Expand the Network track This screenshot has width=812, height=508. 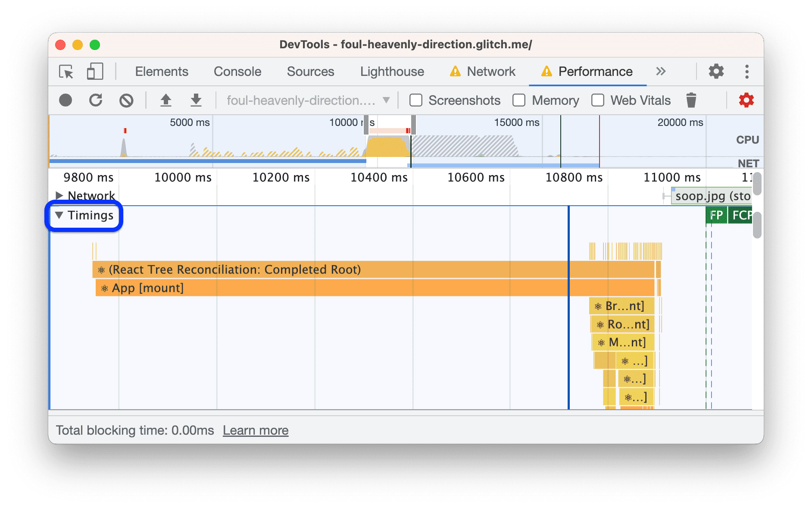tap(59, 195)
